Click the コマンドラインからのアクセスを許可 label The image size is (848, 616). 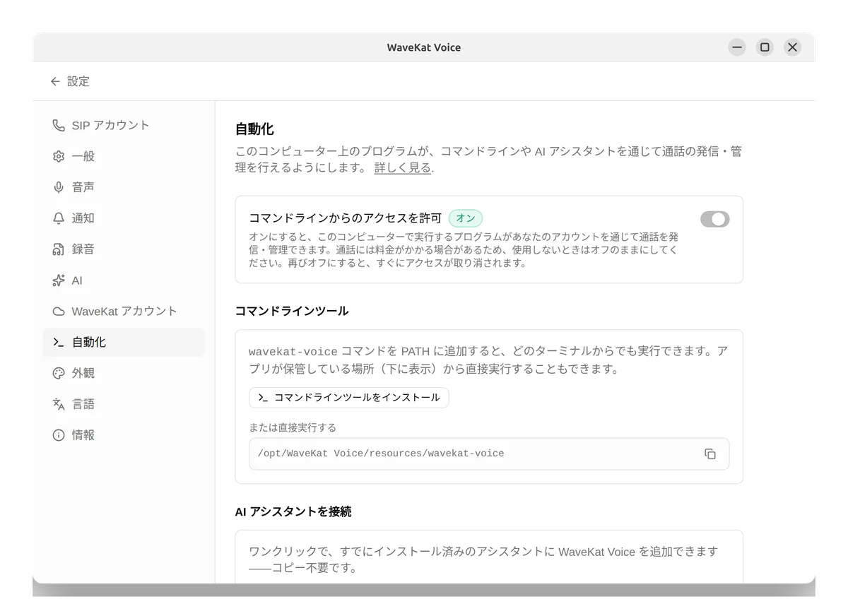346,218
